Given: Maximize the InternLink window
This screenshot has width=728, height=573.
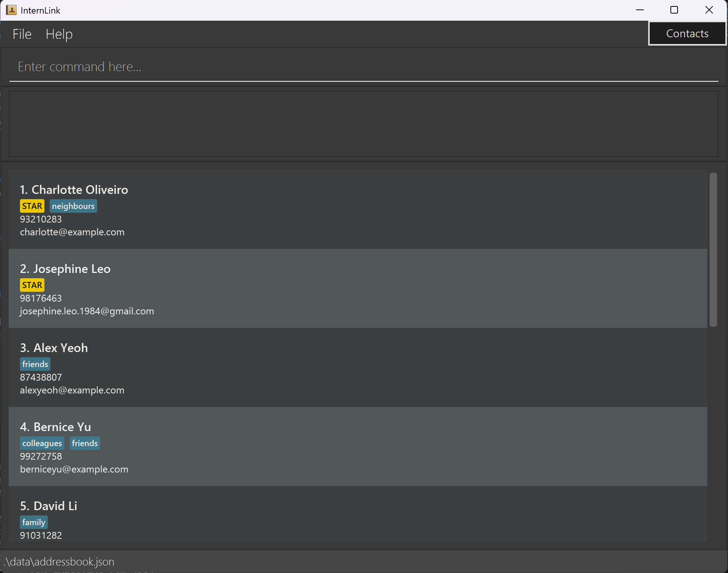Looking at the screenshot, I should tap(674, 10).
